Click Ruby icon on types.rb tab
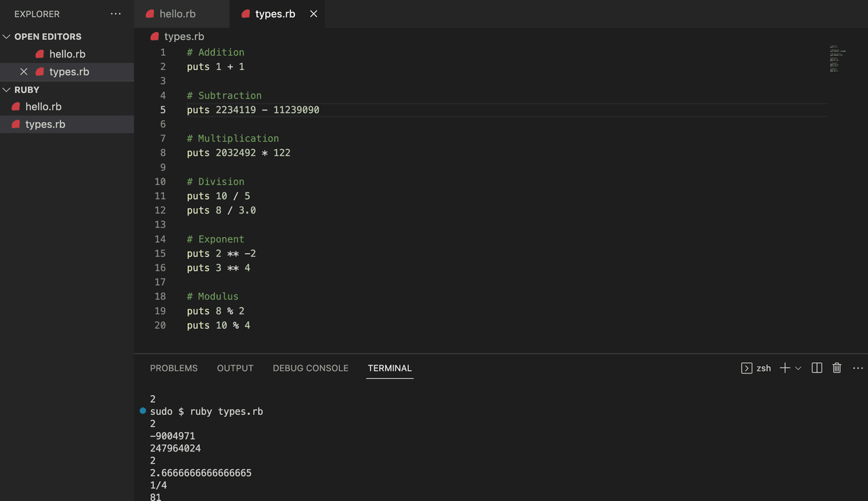Screen dimensions: 868x501 click(x=245, y=14)
